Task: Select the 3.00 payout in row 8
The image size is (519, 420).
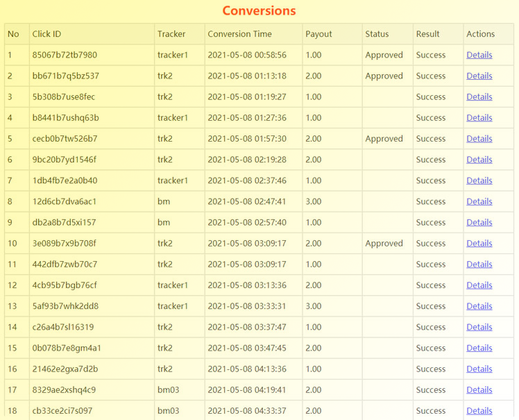Action: [313, 201]
